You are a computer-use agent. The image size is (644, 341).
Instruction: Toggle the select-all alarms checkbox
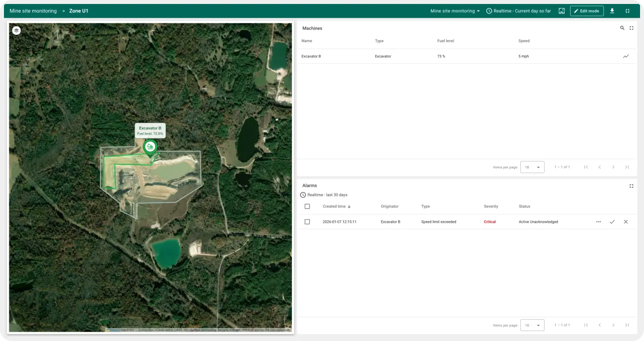click(x=307, y=206)
